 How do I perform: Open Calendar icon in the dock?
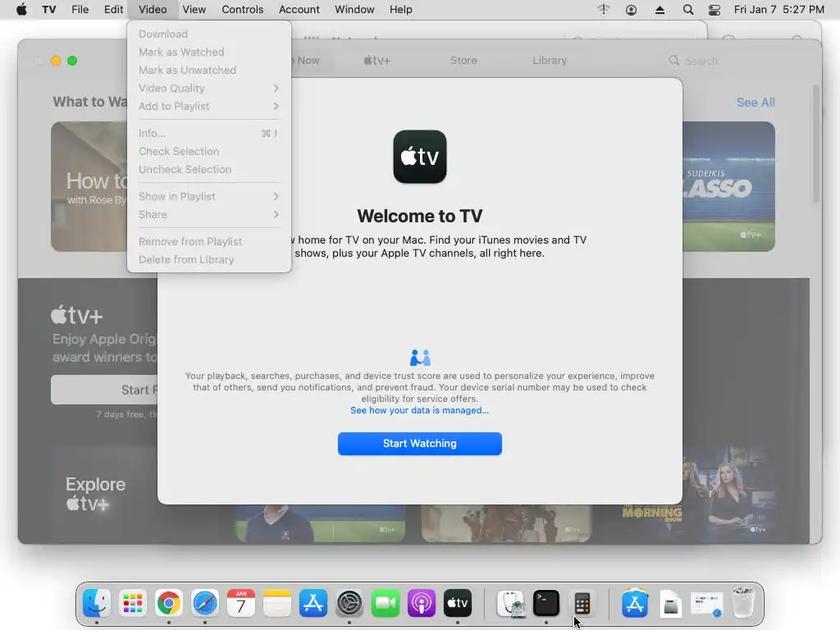(x=241, y=603)
